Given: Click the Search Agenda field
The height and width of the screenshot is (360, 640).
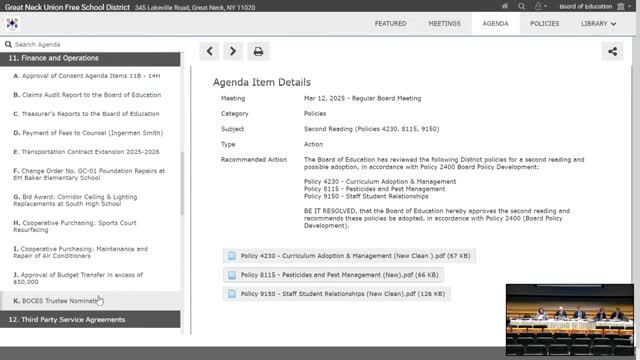Looking at the screenshot, I should [92, 44].
